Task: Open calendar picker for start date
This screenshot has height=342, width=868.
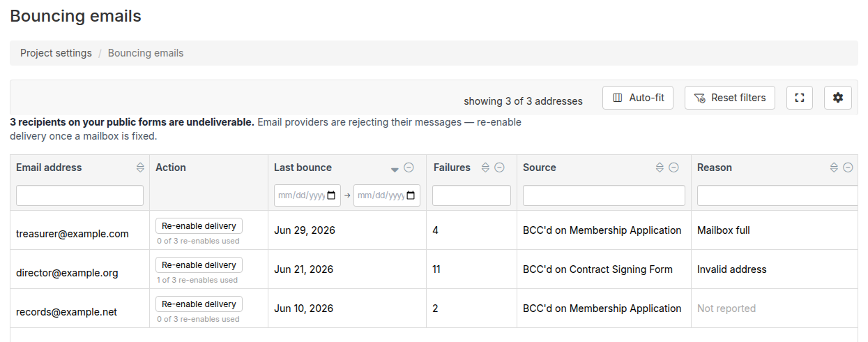Action: pos(331,195)
